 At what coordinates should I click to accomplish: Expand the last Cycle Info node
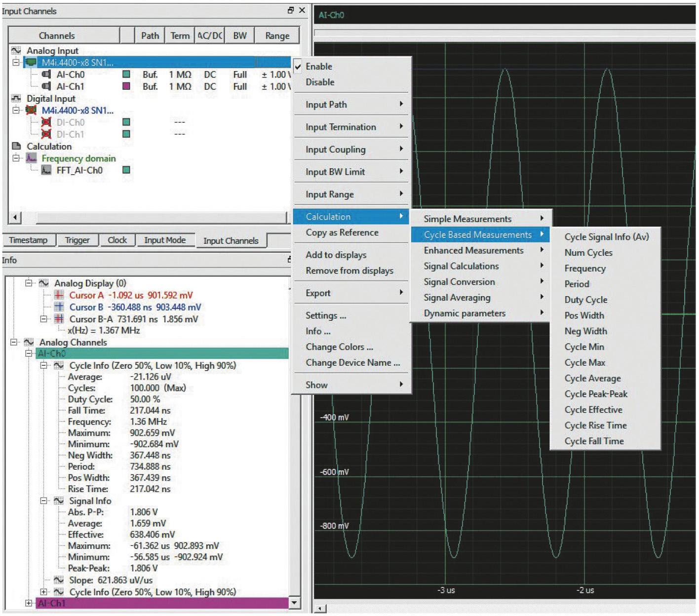43,592
